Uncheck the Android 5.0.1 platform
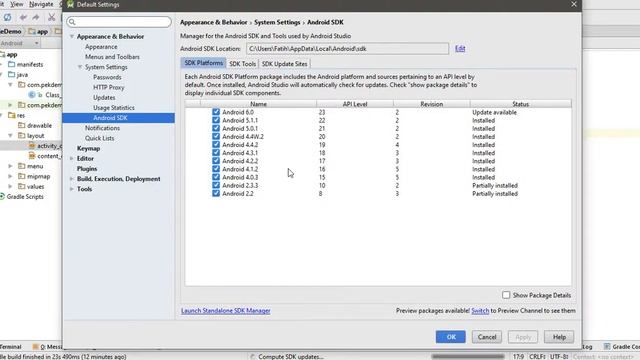Image resolution: width=640 pixels, height=360 pixels. point(216,128)
